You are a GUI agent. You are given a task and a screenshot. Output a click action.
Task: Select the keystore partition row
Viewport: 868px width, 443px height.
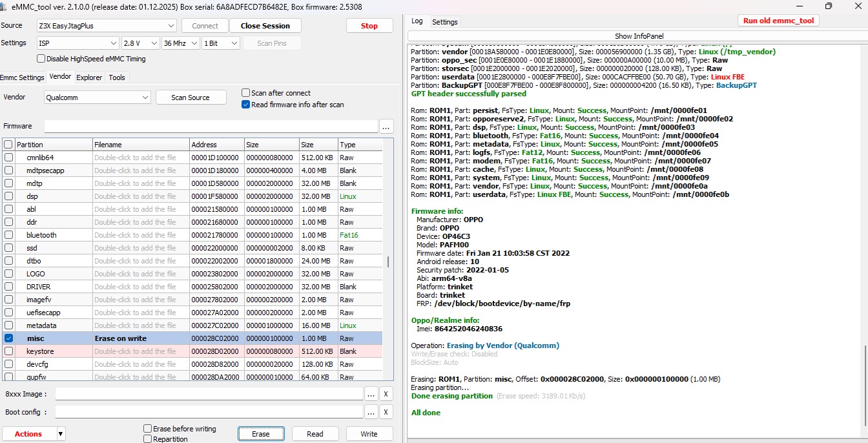(x=192, y=351)
